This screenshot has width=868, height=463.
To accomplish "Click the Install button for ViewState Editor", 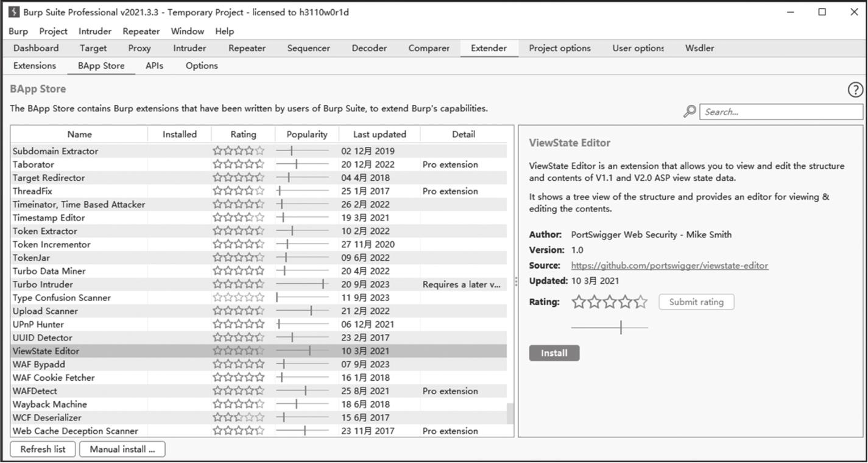I will click(554, 353).
